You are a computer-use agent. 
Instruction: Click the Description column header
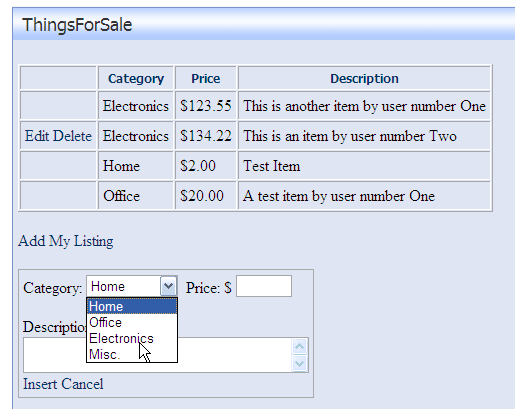coord(364,79)
